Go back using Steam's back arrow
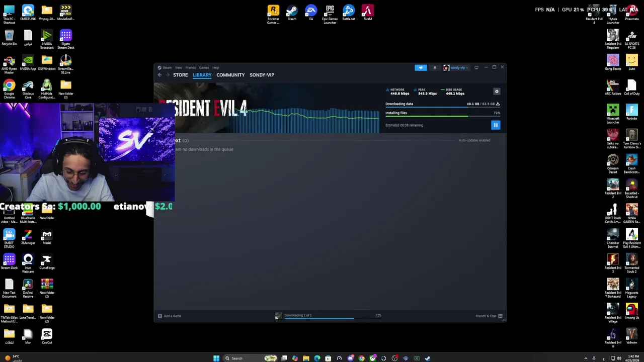 (159, 75)
